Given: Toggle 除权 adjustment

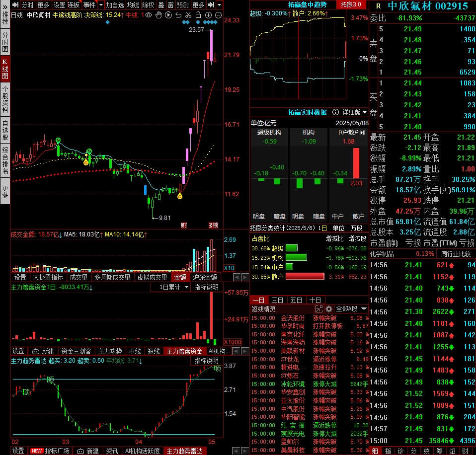Looking at the screenshot, I should pyautogui.click(x=149, y=5).
